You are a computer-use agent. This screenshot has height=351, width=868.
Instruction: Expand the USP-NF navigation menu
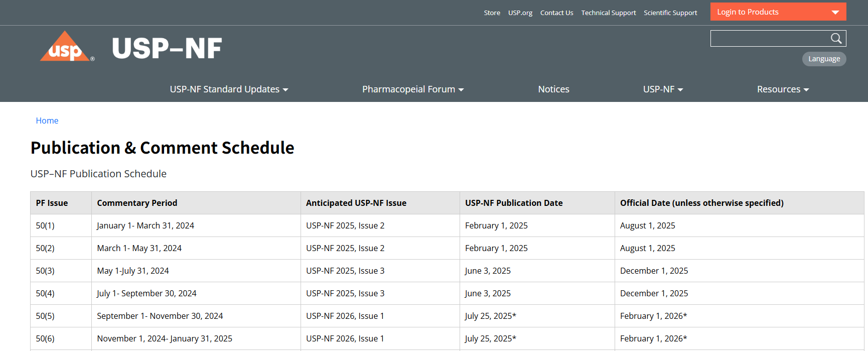(x=663, y=89)
